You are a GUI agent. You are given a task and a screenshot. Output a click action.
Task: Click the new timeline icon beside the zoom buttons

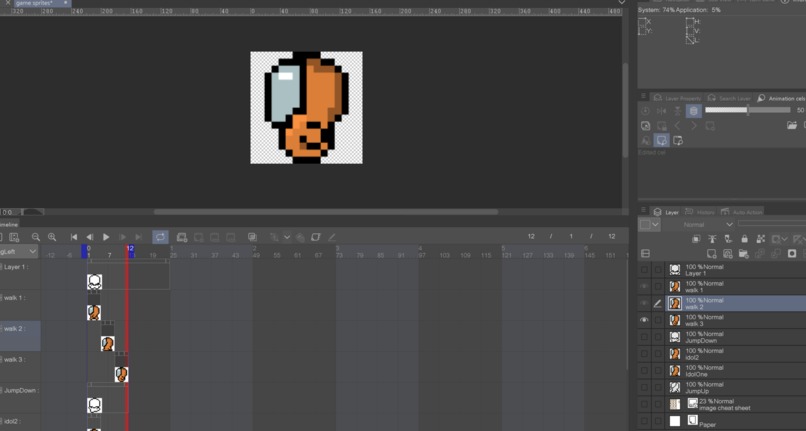click(14, 237)
